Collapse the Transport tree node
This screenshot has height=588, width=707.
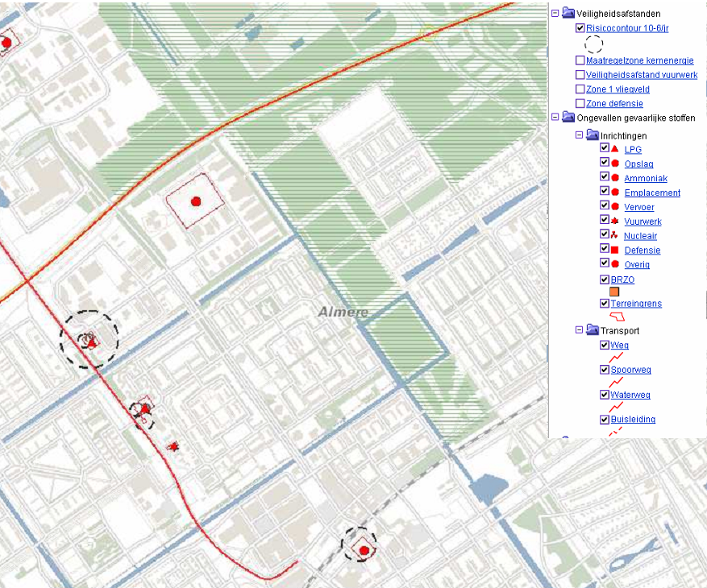click(x=580, y=329)
